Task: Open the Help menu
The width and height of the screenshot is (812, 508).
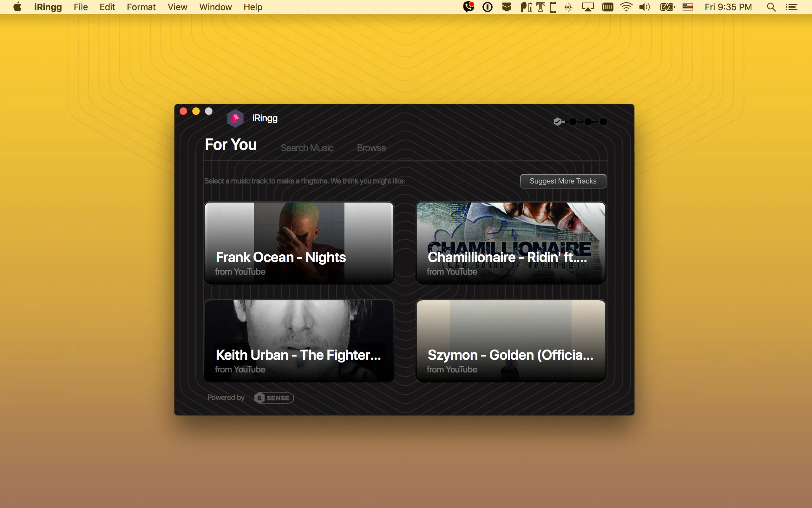Action: click(x=253, y=7)
